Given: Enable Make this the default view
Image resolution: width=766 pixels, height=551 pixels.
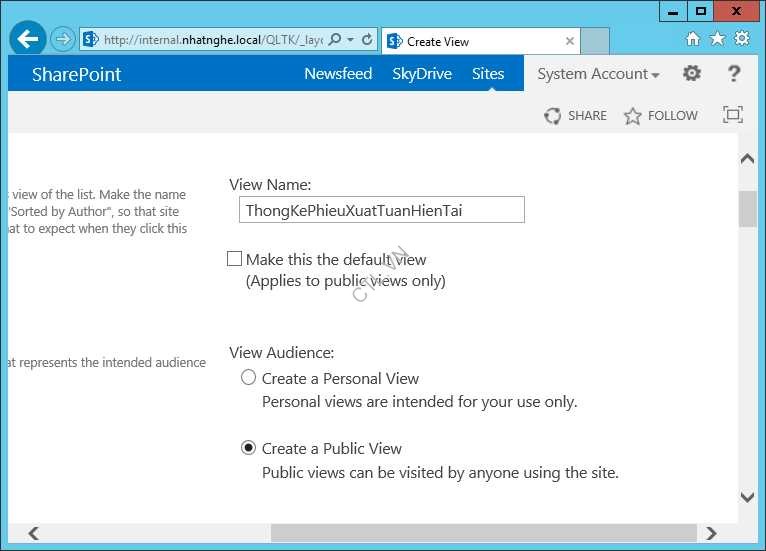Looking at the screenshot, I should pos(235,259).
